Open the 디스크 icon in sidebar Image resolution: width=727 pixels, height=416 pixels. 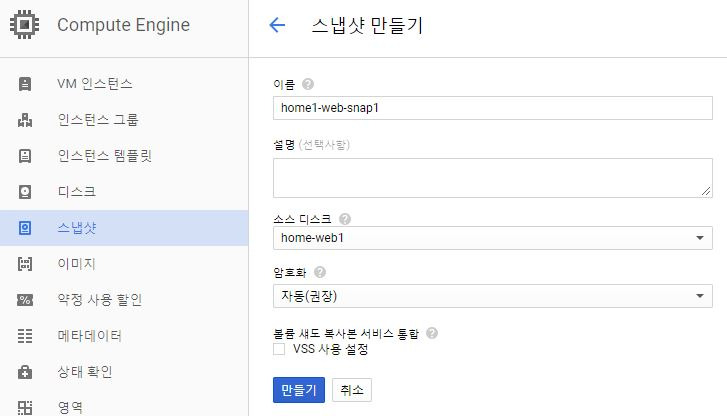click(25, 192)
